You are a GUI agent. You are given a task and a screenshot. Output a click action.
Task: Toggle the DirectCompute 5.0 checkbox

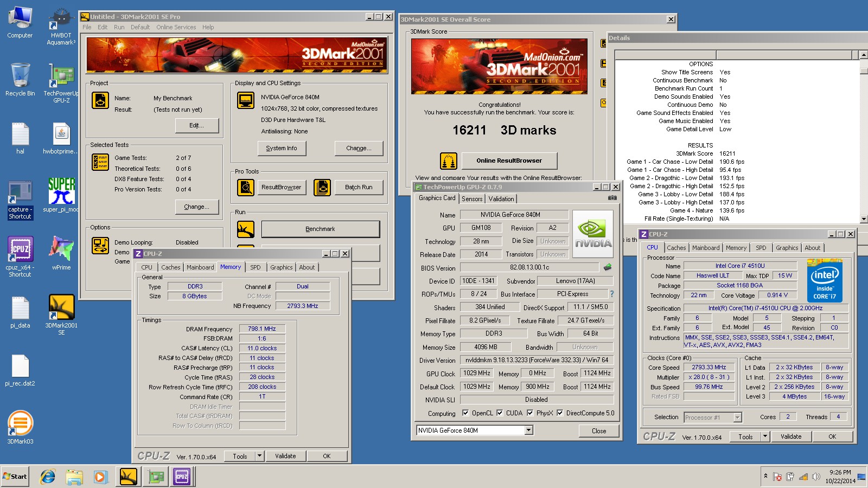click(x=560, y=413)
